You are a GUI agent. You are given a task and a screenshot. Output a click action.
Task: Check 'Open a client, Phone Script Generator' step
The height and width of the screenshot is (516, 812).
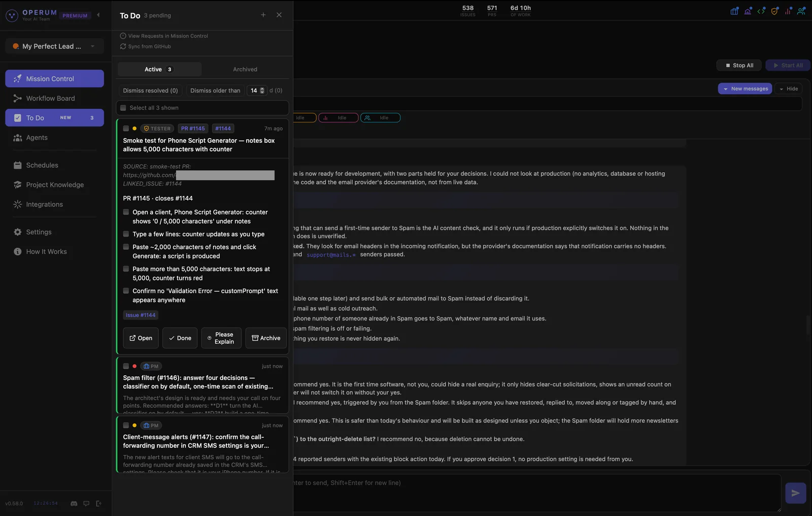pos(126,212)
